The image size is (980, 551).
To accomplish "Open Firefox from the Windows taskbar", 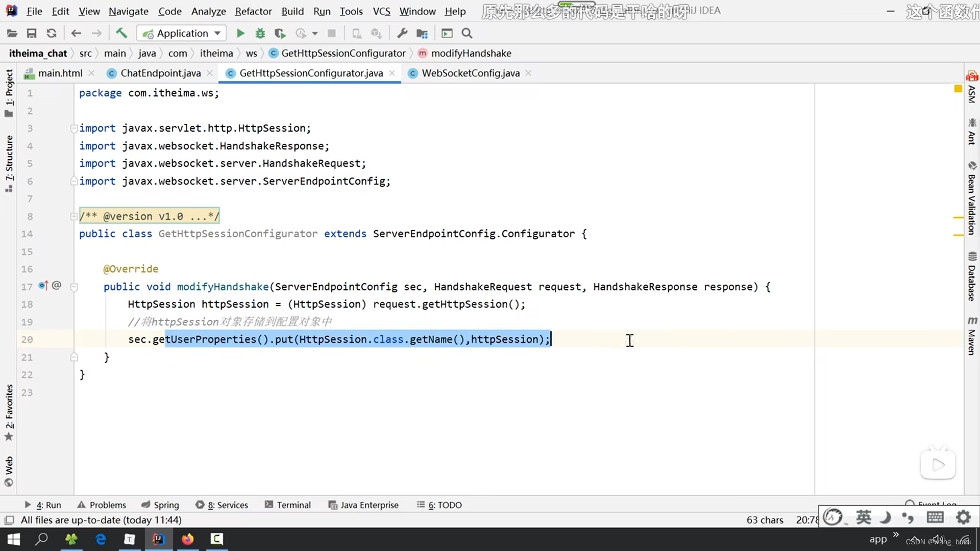I will coord(187,539).
